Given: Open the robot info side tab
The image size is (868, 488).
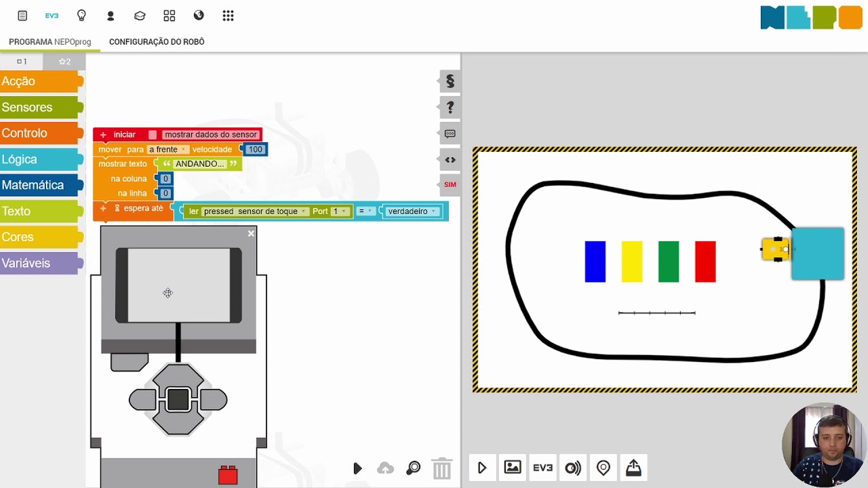Looking at the screenshot, I should point(450,134).
